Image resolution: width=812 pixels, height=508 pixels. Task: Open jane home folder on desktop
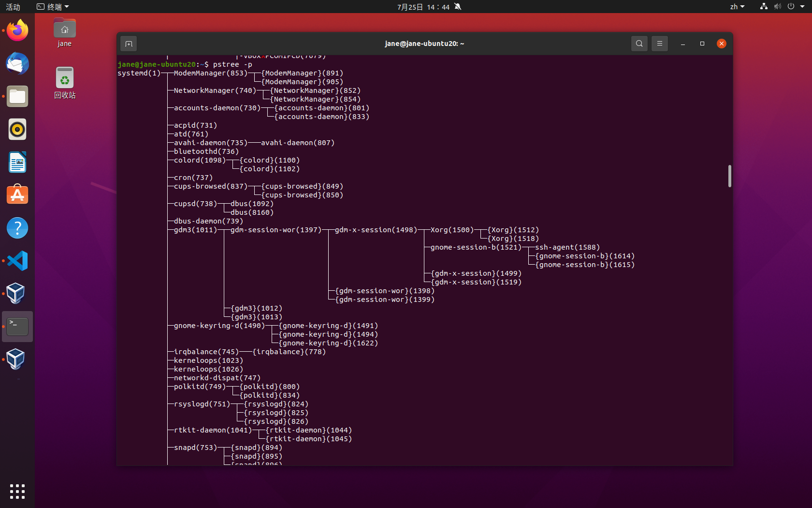[64, 32]
